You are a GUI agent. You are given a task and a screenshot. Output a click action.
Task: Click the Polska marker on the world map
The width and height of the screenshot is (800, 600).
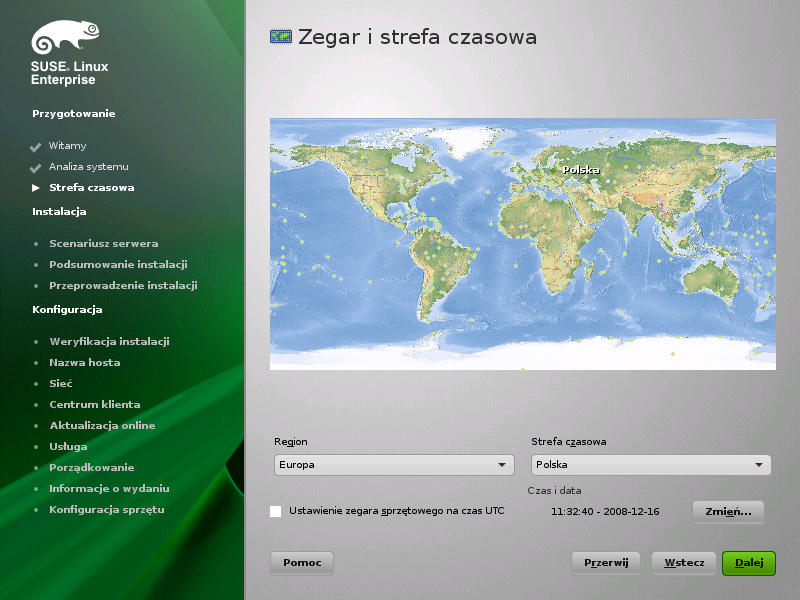click(x=553, y=171)
